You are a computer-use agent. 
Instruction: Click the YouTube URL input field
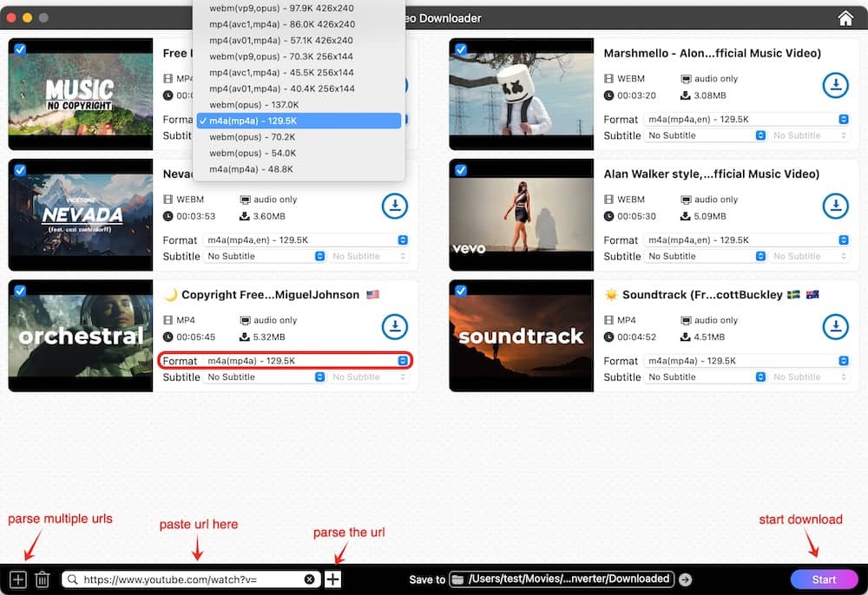pos(191,579)
